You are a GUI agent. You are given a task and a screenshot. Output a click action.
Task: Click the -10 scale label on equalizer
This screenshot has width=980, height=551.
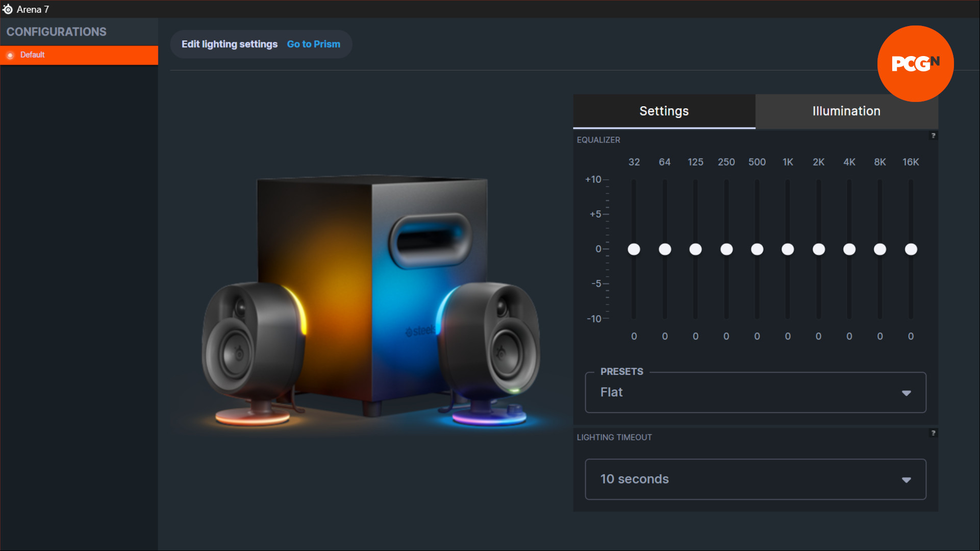(x=594, y=319)
